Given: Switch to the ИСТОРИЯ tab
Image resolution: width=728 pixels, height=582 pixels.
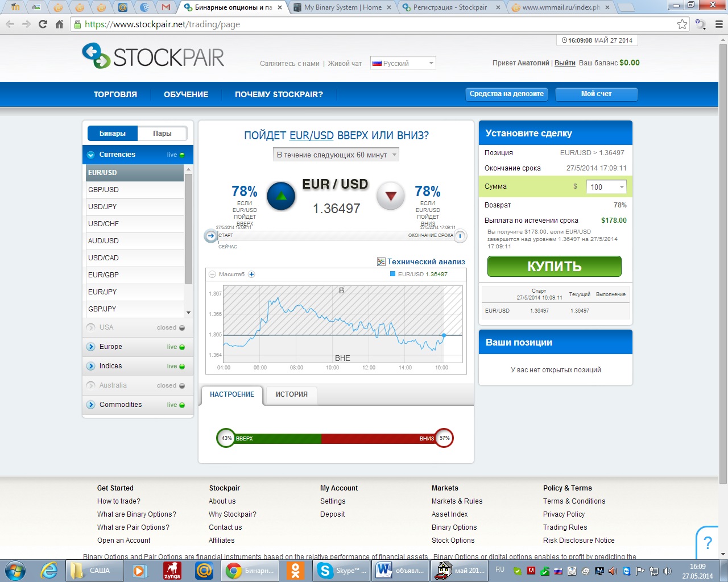Looking at the screenshot, I should coord(292,394).
